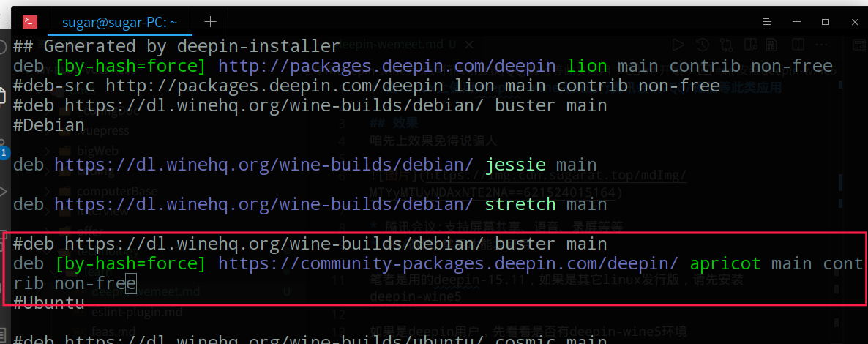Viewport: 868px width, 344px height.
Task: Minimize the terminal window
Action: (x=796, y=22)
